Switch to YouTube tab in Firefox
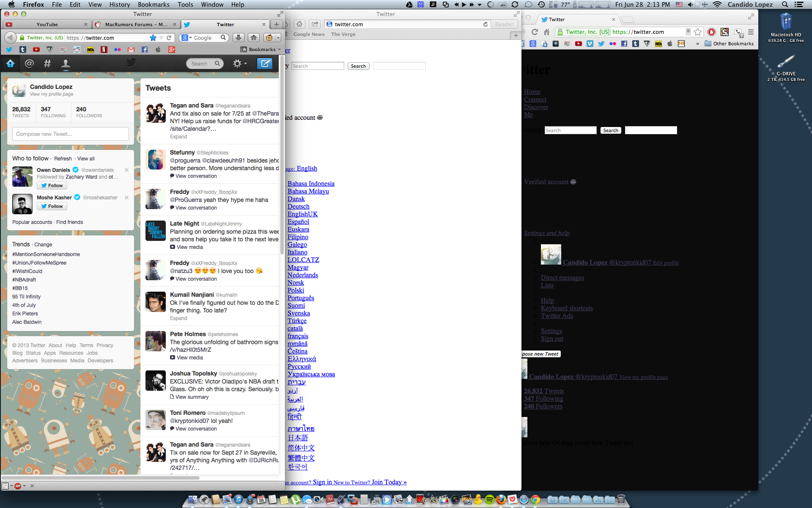This screenshot has width=812, height=508. click(x=47, y=25)
